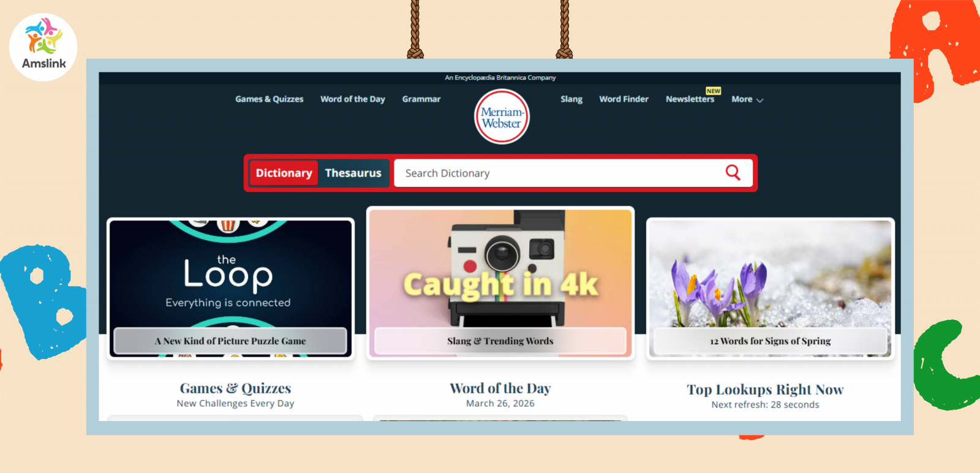Click Slang & Trending Words caption
The image size is (980, 473).
point(500,341)
